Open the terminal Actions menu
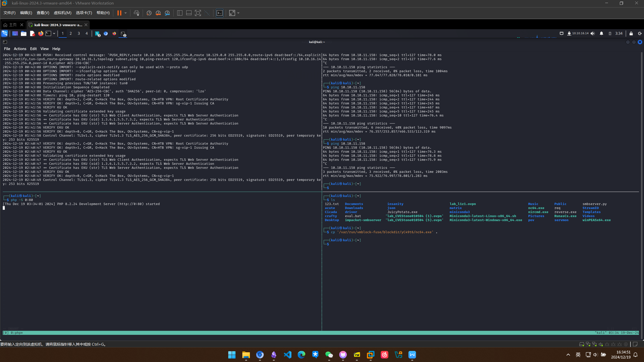Viewport: 644px width, 362px height. click(20, 49)
